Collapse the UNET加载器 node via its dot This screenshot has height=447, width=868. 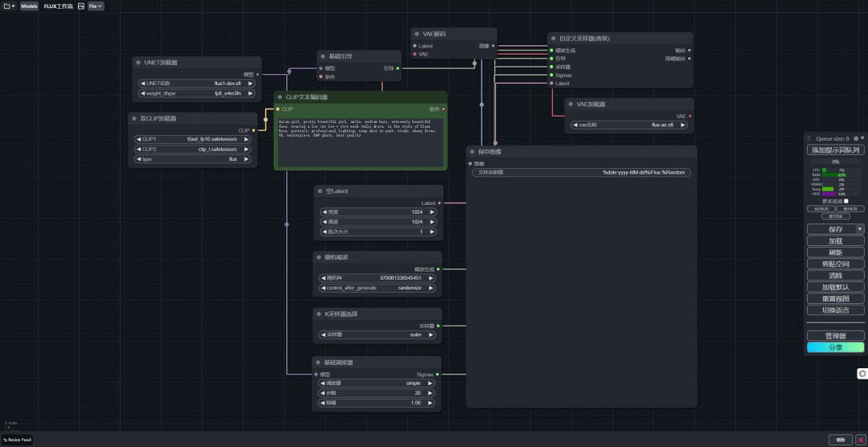coord(139,63)
